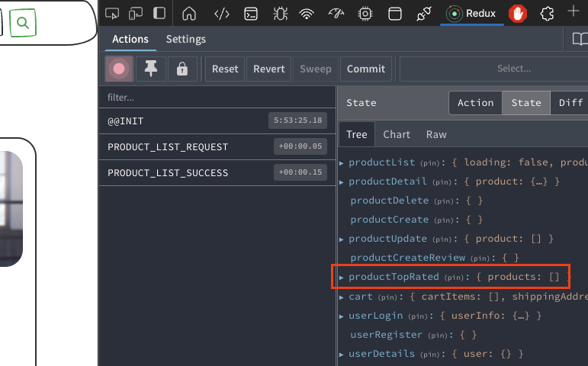Image resolution: width=588 pixels, height=366 pixels.
Task: Select the PRODUCT_LIST_REQUEST action
Action: 217,146
